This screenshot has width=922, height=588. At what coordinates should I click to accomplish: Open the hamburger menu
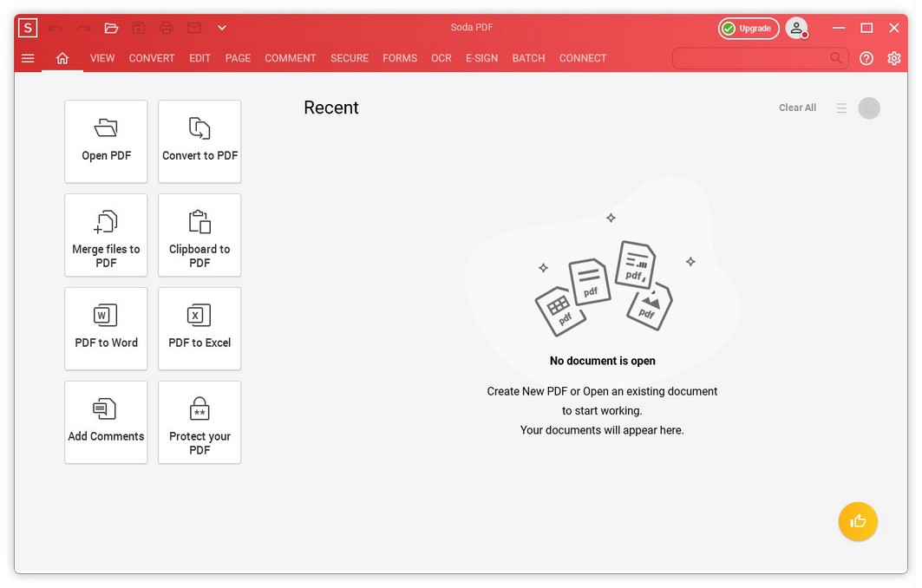(x=28, y=58)
